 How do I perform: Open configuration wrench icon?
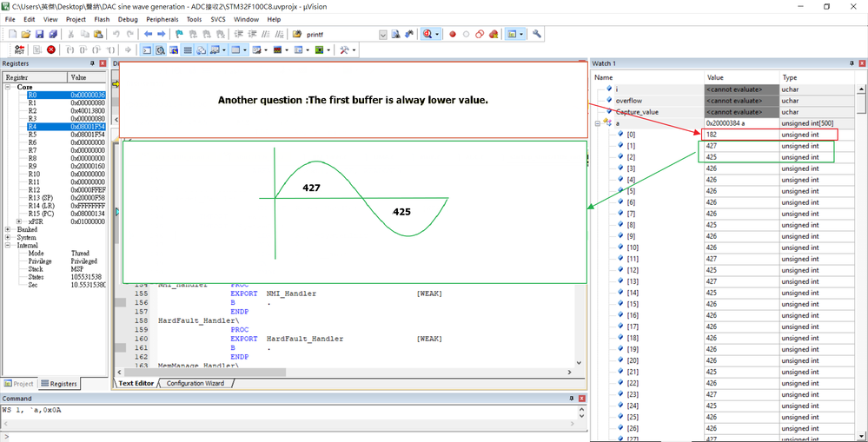tap(536, 34)
